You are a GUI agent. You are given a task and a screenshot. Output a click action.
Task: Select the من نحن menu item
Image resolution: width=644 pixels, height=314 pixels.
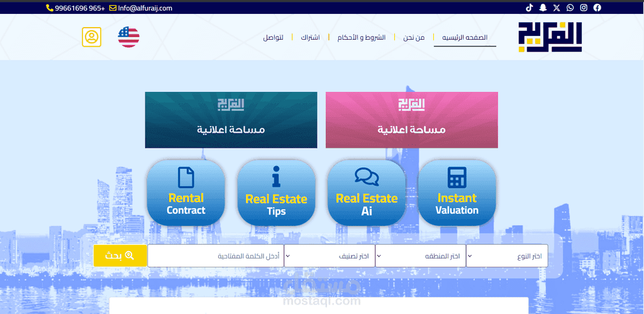[414, 37]
